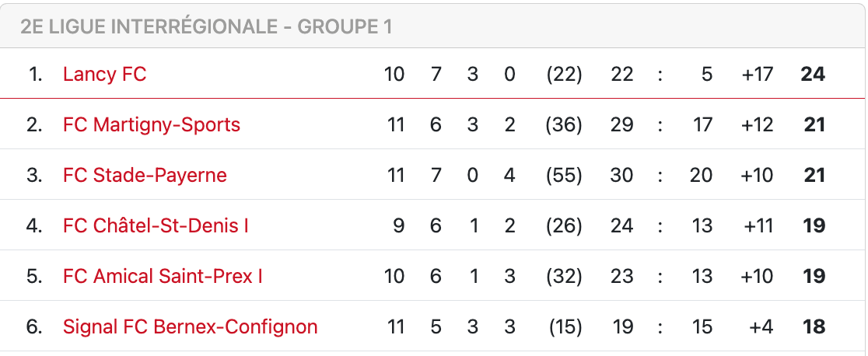Go to FC Châtel-St-Denis I page

point(156,226)
